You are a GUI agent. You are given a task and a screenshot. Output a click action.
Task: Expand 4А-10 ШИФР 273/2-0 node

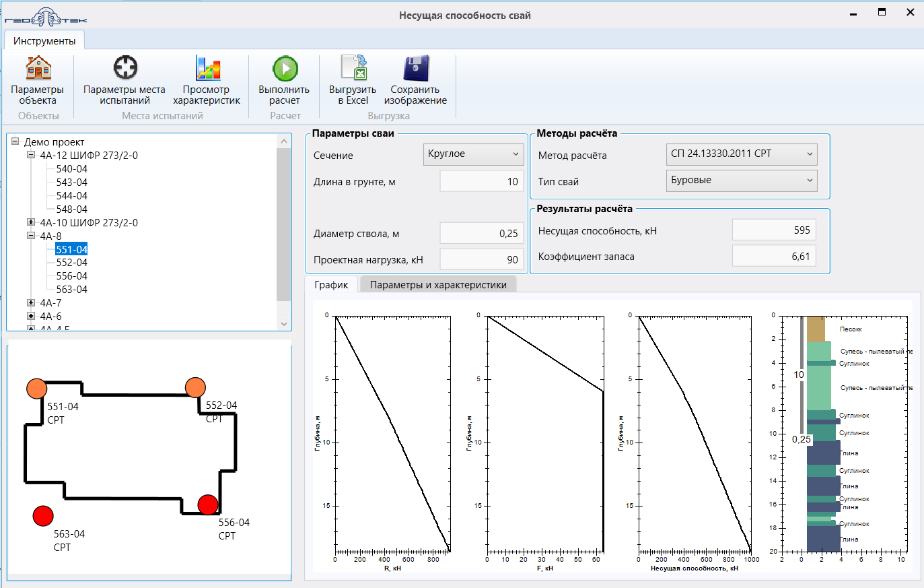point(31,222)
